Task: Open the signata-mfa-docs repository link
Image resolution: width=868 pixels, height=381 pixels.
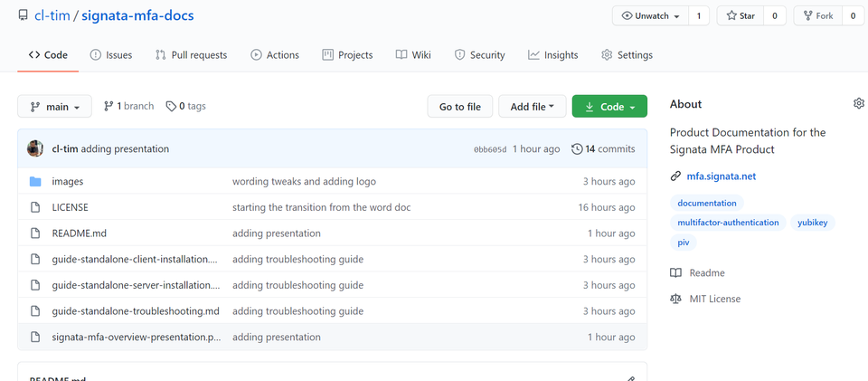Action: point(137,15)
